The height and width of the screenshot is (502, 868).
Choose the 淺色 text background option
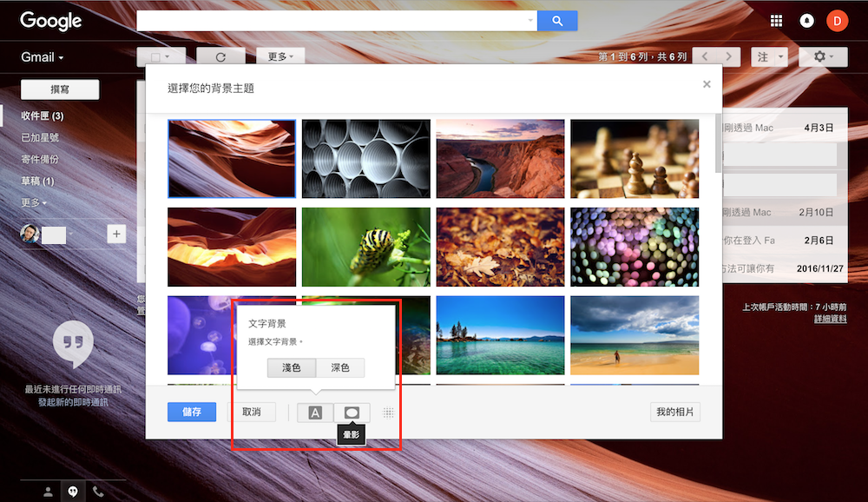click(x=291, y=368)
